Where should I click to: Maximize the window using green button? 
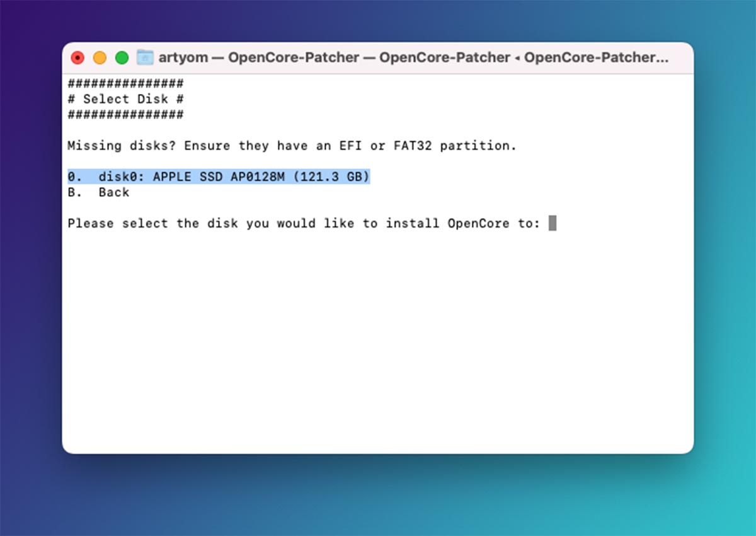(122, 58)
